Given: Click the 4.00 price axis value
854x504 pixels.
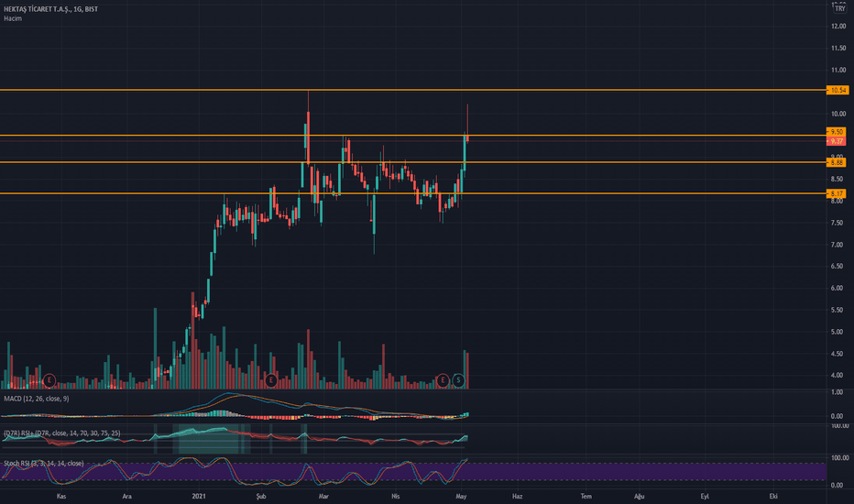Looking at the screenshot, I should pyautogui.click(x=837, y=376).
